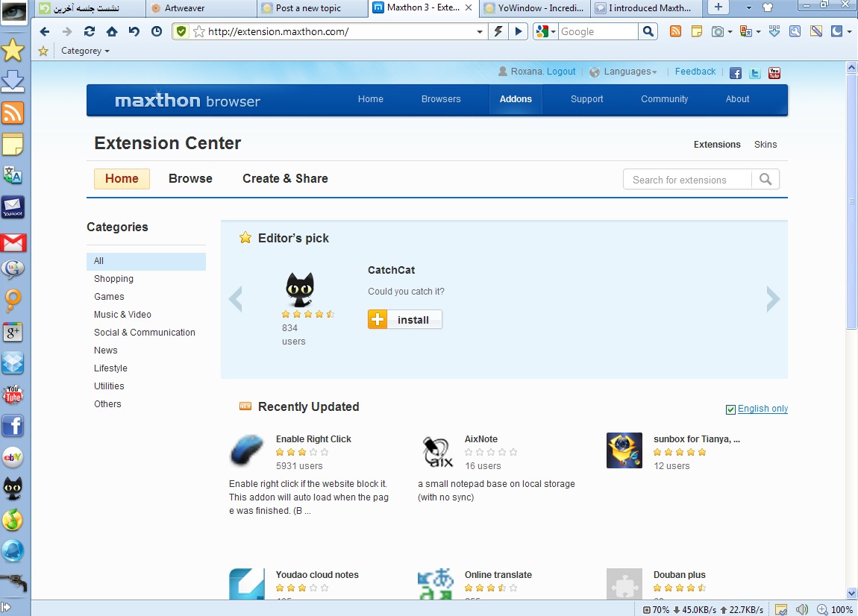Open the zoom level 100% control
The image size is (858, 616).
coord(836,609)
